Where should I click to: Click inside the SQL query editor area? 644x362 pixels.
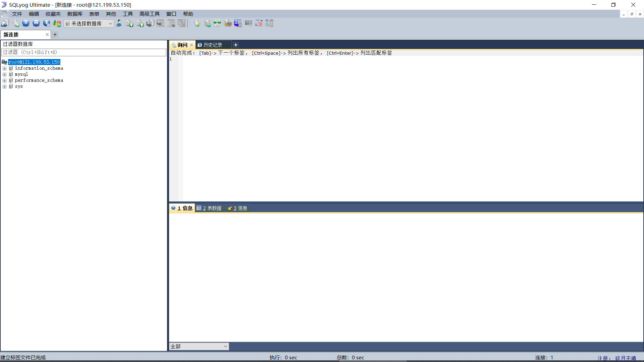413,128
